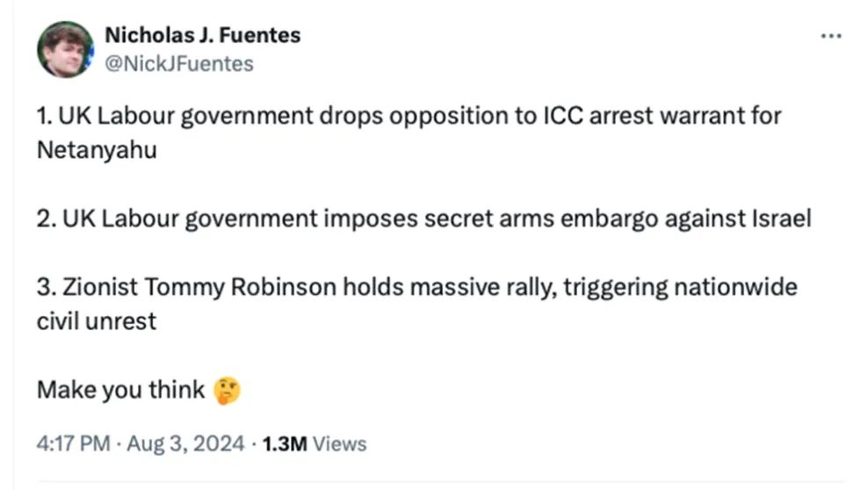Viewport: 868px width, 490px height.
Task: Open Nicholas J. Fuentes profile avatar
Action: pyautogui.click(x=65, y=49)
